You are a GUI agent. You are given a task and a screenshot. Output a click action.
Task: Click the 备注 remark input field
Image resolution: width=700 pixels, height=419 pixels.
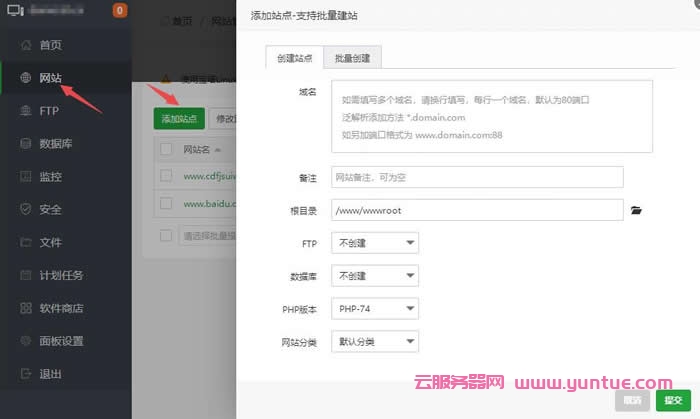(478, 177)
